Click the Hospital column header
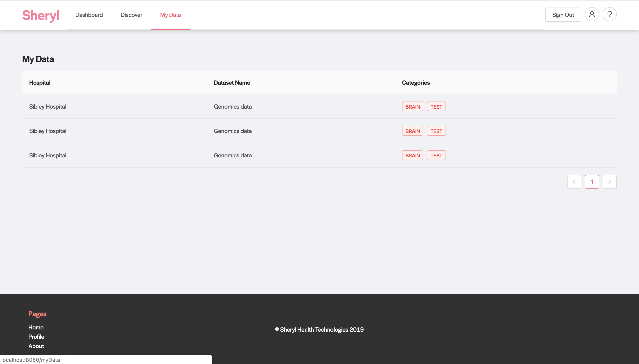The height and width of the screenshot is (364, 639). click(40, 83)
